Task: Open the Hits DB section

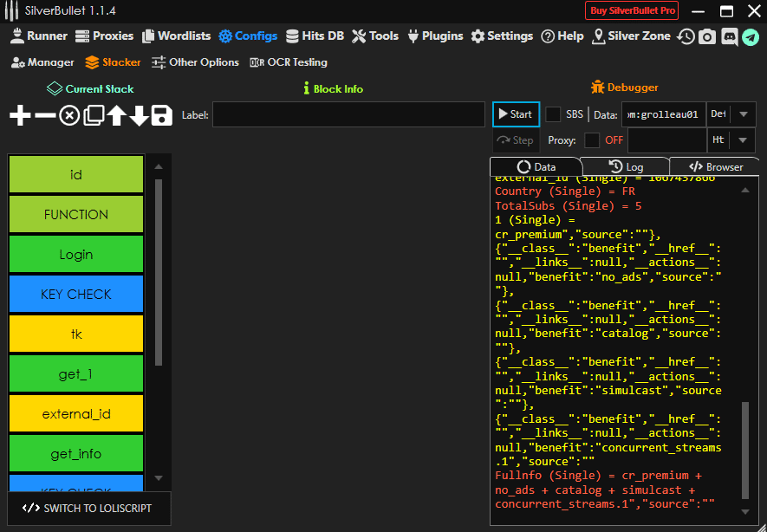Action: [315, 36]
